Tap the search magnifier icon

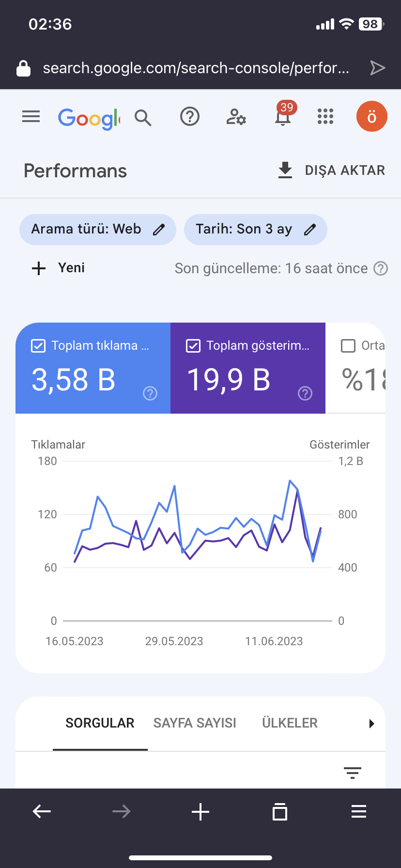pyautogui.click(x=143, y=117)
